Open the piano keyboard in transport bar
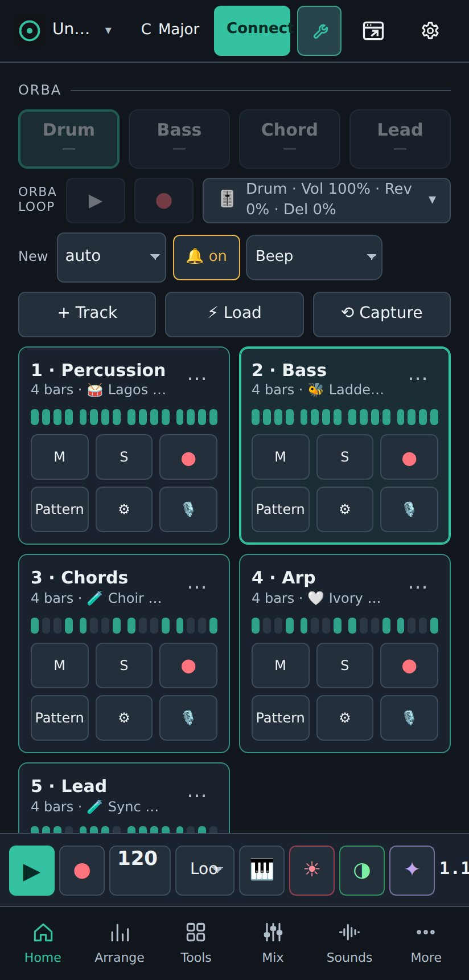The height and width of the screenshot is (980, 469). tap(262, 870)
